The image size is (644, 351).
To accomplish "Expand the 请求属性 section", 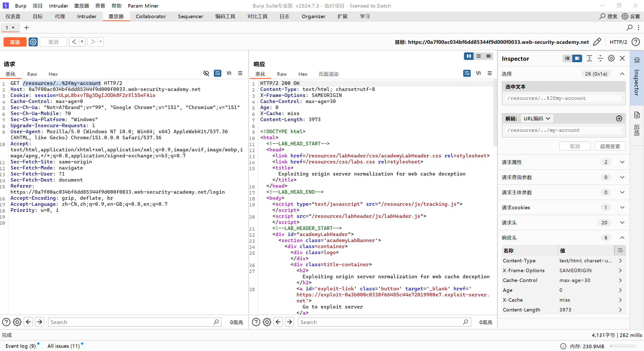I will pyautogui.click(x=622, y=162).
